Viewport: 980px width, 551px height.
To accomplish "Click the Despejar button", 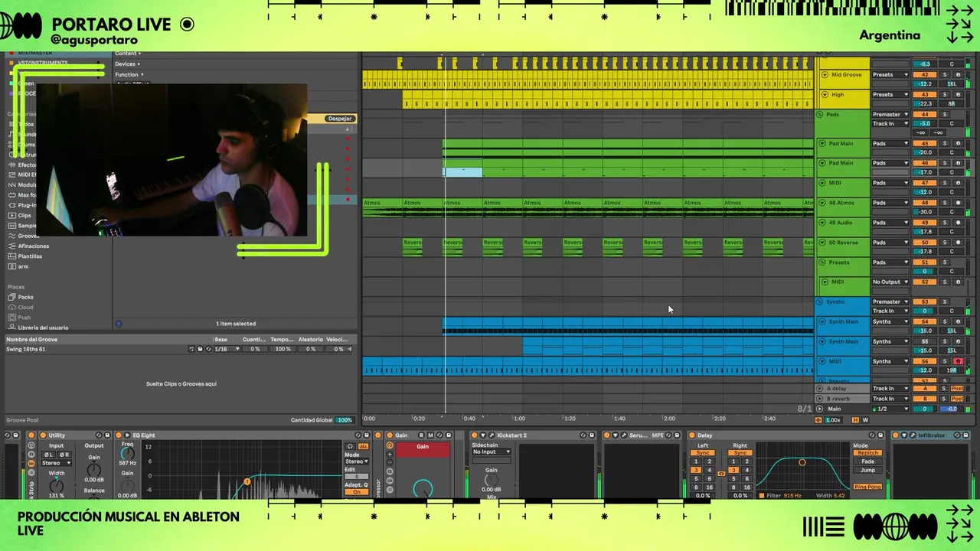I will pos(340,119).
